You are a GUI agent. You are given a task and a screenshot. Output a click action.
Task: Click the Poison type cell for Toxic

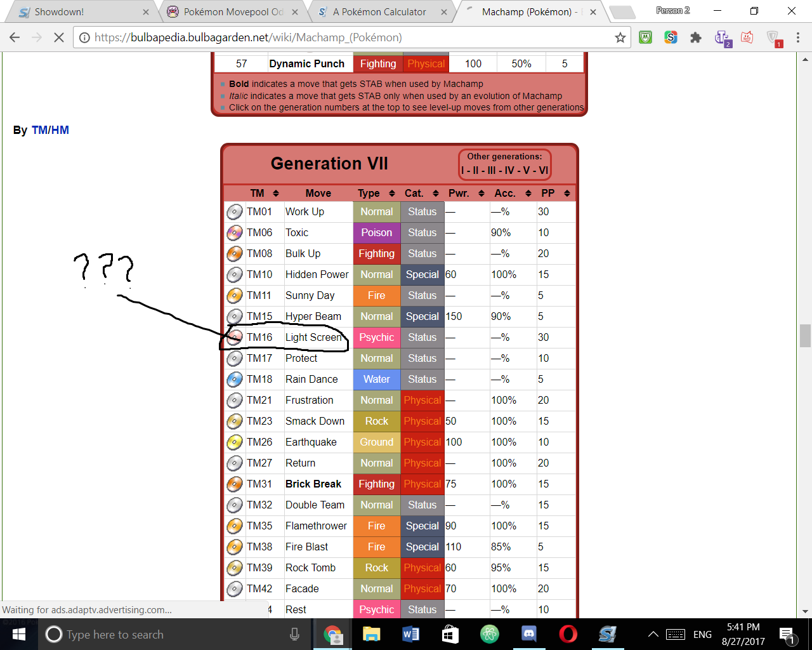[x=377, y=233]
